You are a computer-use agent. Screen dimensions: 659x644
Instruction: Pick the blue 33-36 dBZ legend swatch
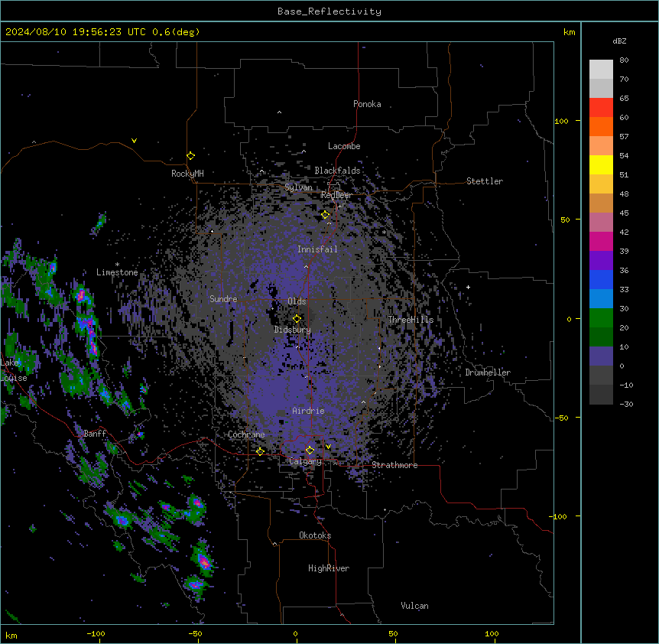coord(601,279)
